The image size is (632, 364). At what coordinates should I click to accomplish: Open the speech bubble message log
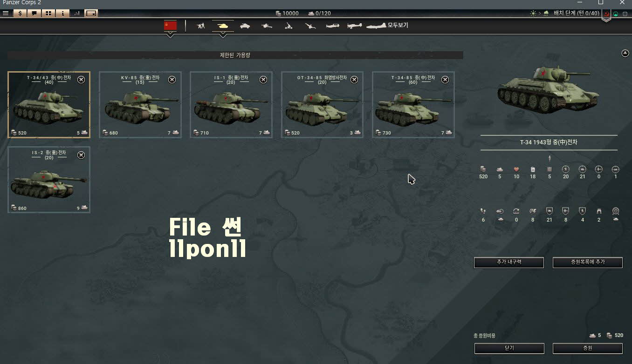[x=34, y=13]
